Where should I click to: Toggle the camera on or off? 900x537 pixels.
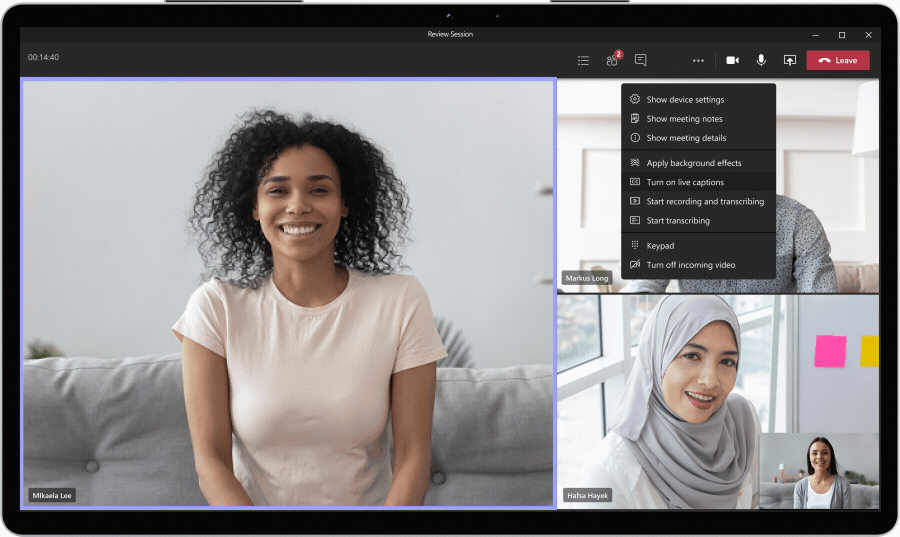pyautogui.click(x=732, y=60)
